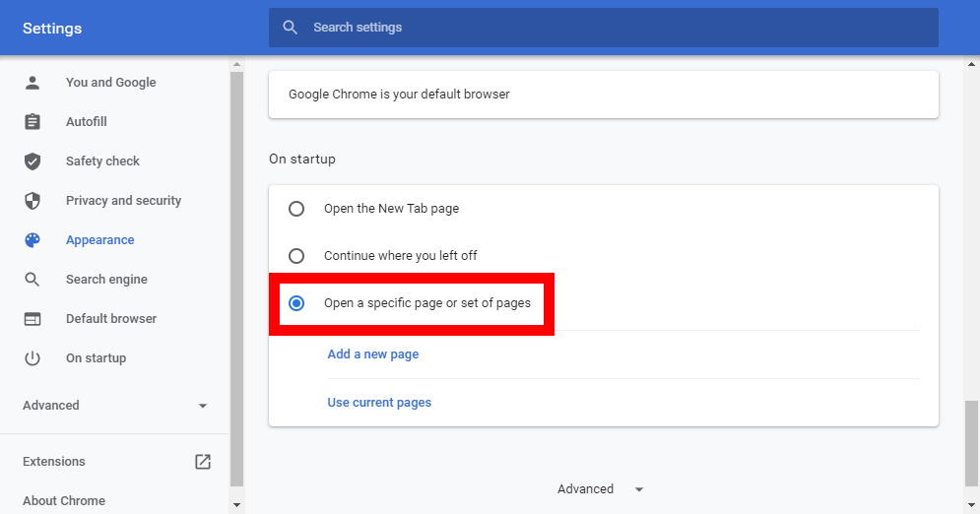Open the About Chrome menu item
980x514 pixels.
pyautogui.click(x=64, y=501)
